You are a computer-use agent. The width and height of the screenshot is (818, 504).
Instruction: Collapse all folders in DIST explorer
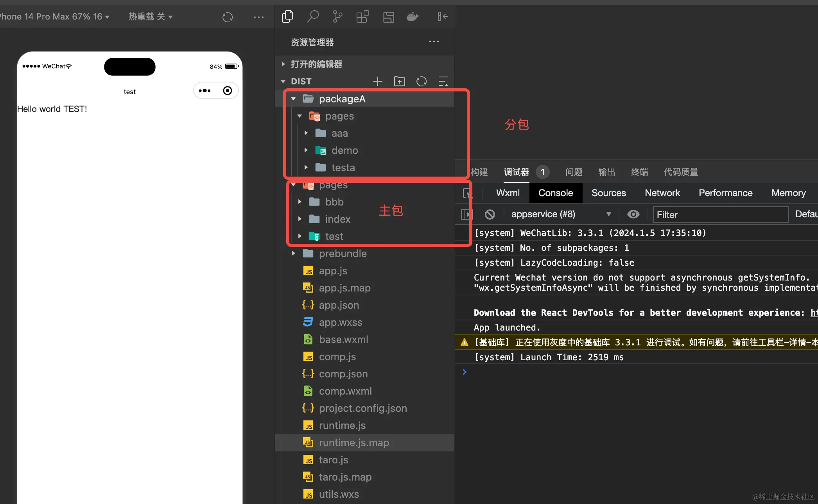[x=443, y=81]
